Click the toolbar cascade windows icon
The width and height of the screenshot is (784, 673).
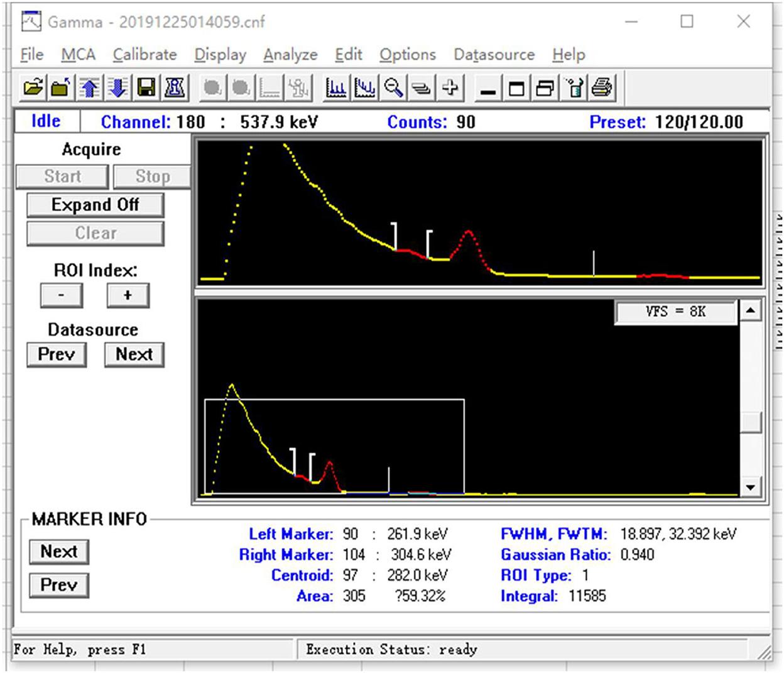pyautogui.click(x=545, y=88)
